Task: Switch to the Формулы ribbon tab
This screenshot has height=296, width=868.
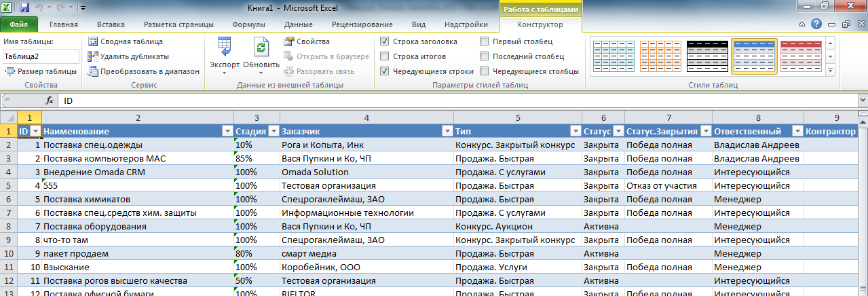Action: coord(249,24)
